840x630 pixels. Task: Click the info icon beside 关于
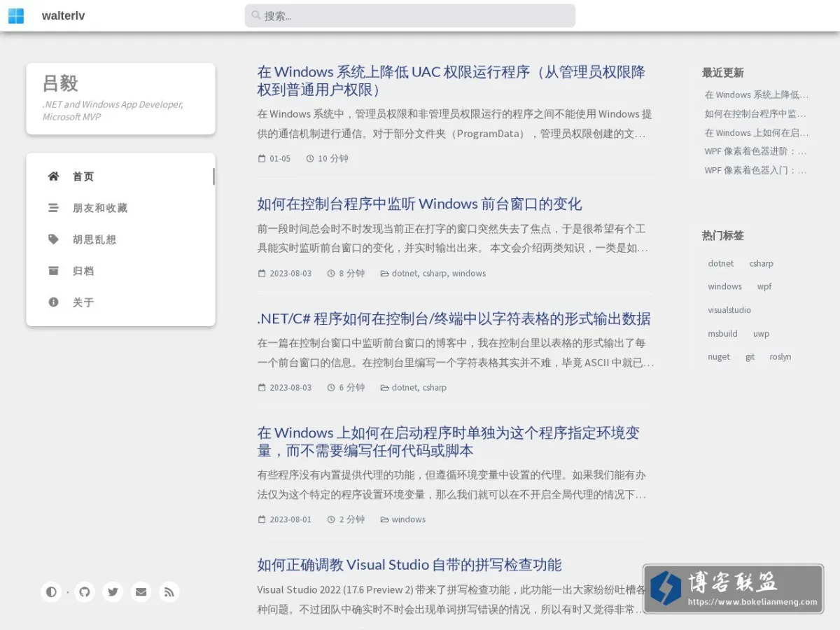click(x=53, y=302)
